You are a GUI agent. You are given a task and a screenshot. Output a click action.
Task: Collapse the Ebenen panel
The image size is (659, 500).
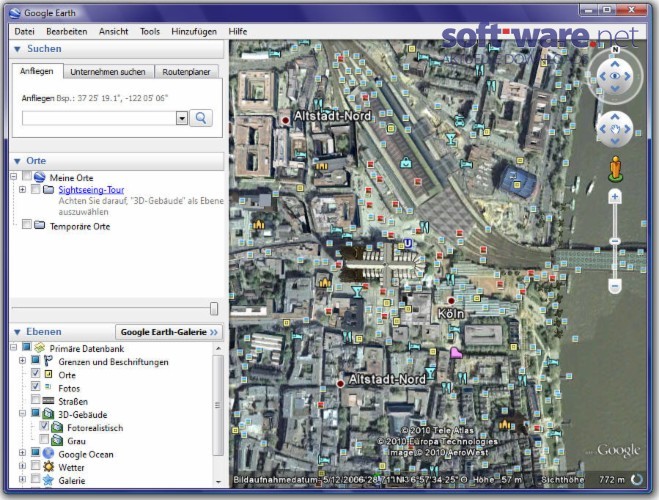click(x=17, y=332)
